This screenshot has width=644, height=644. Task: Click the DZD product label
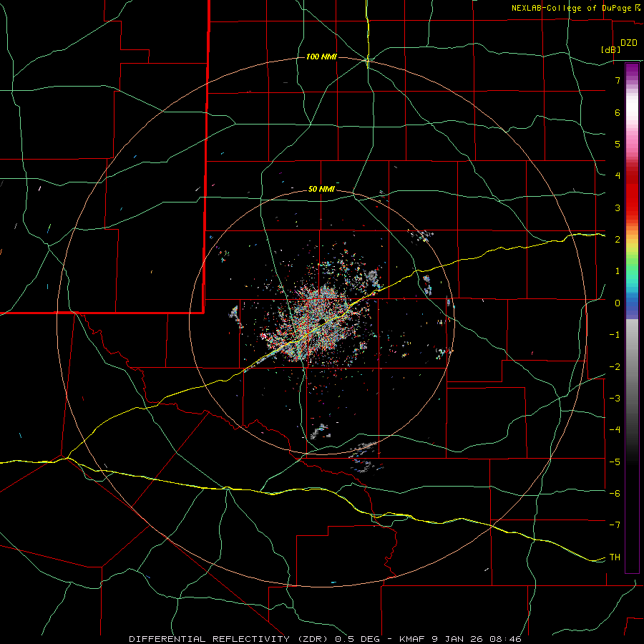coord(629,43)
